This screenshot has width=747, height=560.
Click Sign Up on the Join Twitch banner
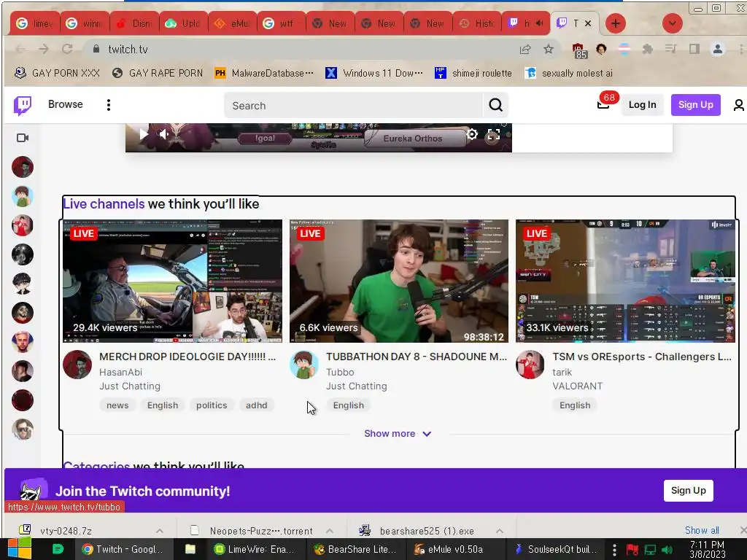click(689, 491)
